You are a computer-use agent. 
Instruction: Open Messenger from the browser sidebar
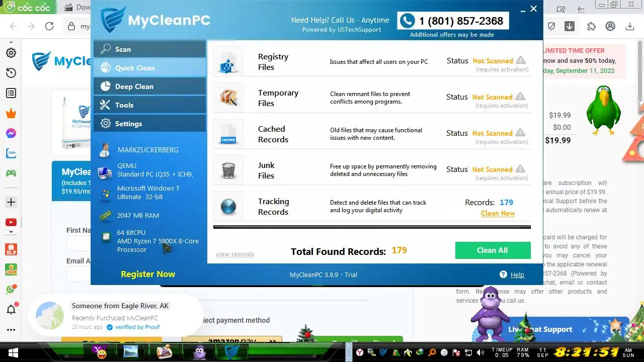[x=11, y=133]
